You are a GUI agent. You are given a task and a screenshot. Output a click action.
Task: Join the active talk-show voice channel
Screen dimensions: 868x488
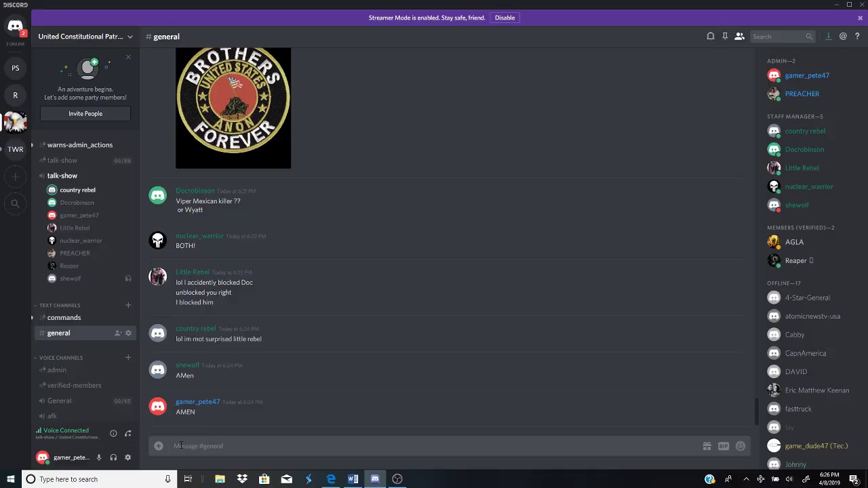(62, 176)
